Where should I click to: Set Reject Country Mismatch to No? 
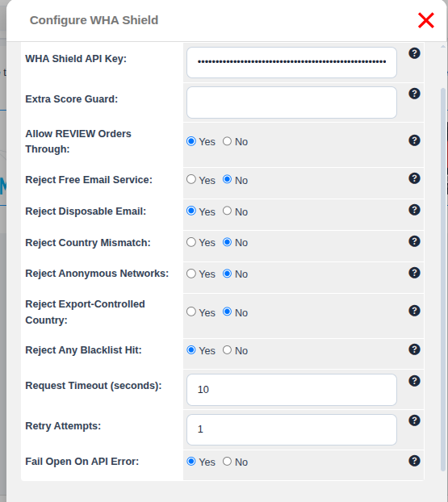227,242
